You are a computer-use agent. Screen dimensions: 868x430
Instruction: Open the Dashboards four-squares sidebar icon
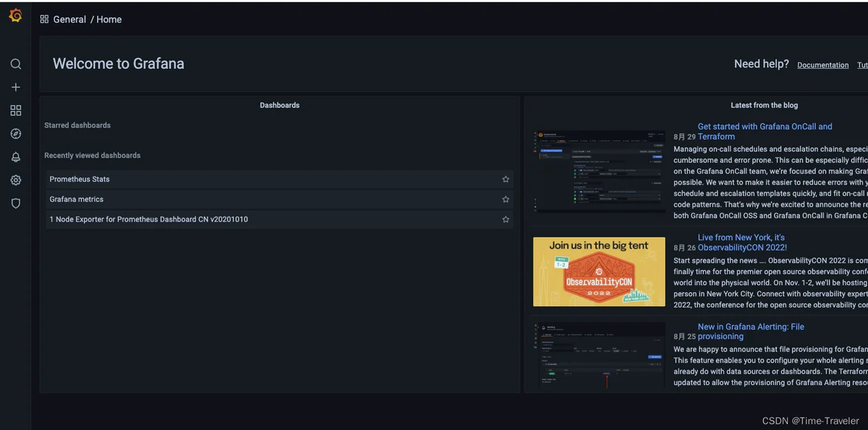pyautogui.click(x=16, y=111)
